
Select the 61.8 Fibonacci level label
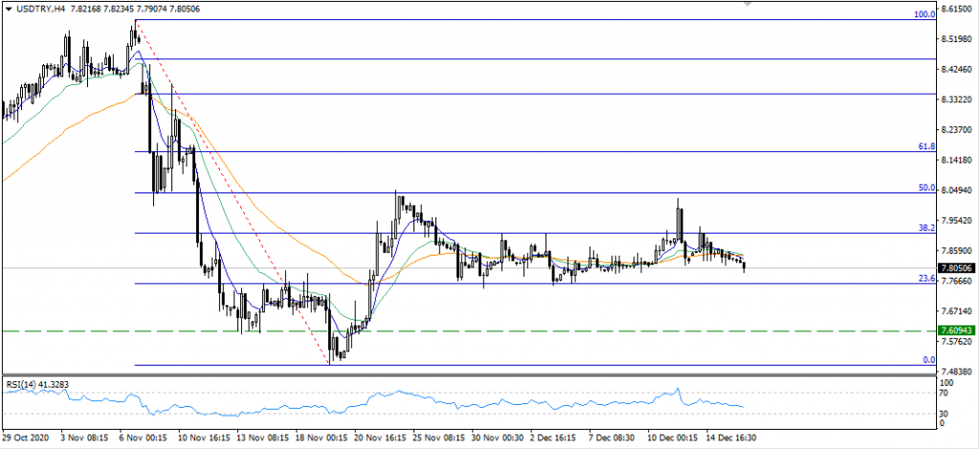(x=924, y=146)
